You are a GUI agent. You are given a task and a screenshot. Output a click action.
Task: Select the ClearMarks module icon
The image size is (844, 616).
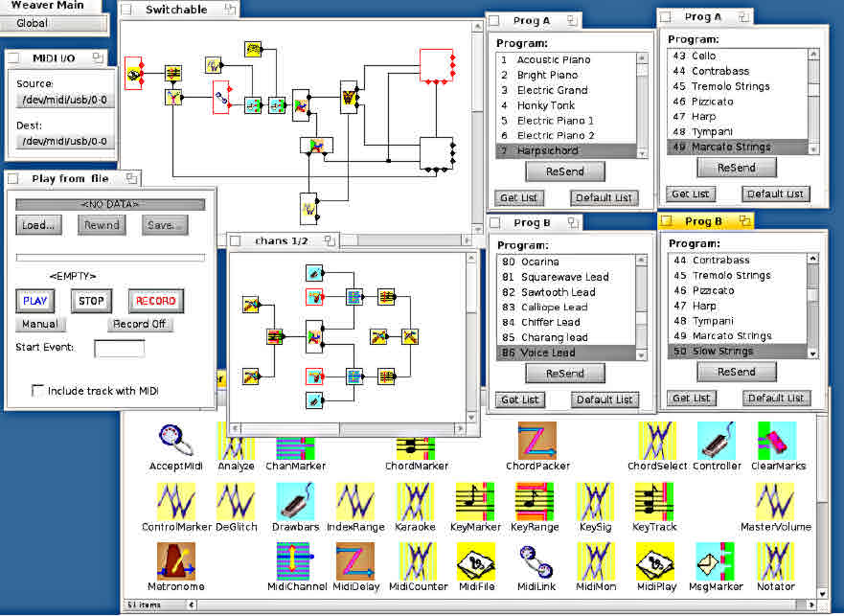[x=777, y=441]
